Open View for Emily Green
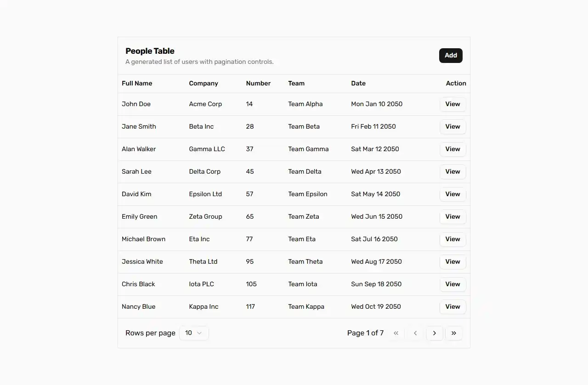588x385 pixels. click(452, 217)
